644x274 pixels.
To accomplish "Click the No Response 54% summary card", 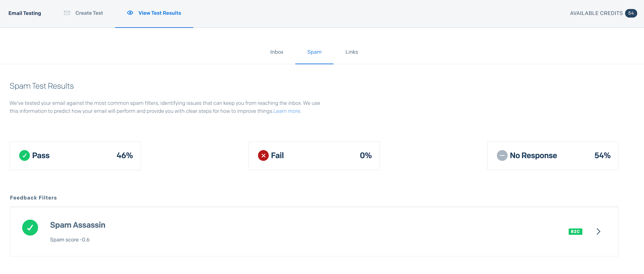I will pos(553,156).
